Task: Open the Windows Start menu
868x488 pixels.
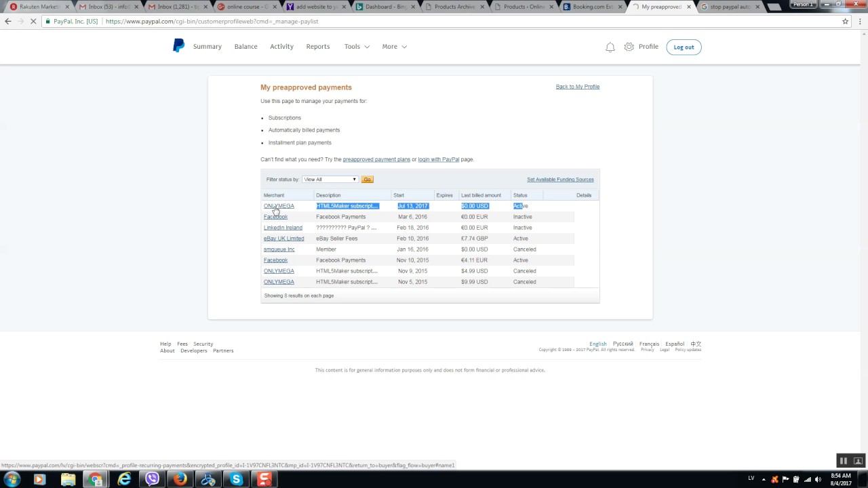Action: [12, 480]
